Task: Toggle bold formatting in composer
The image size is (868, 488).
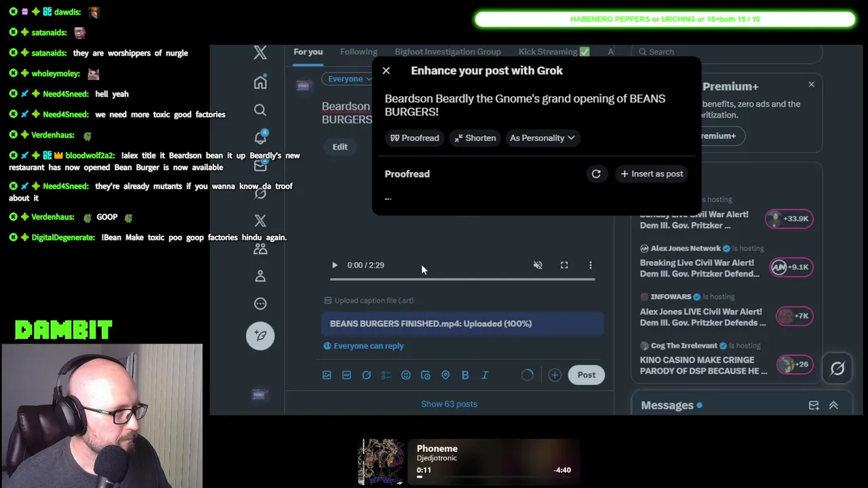Action: tap(465, 375)
